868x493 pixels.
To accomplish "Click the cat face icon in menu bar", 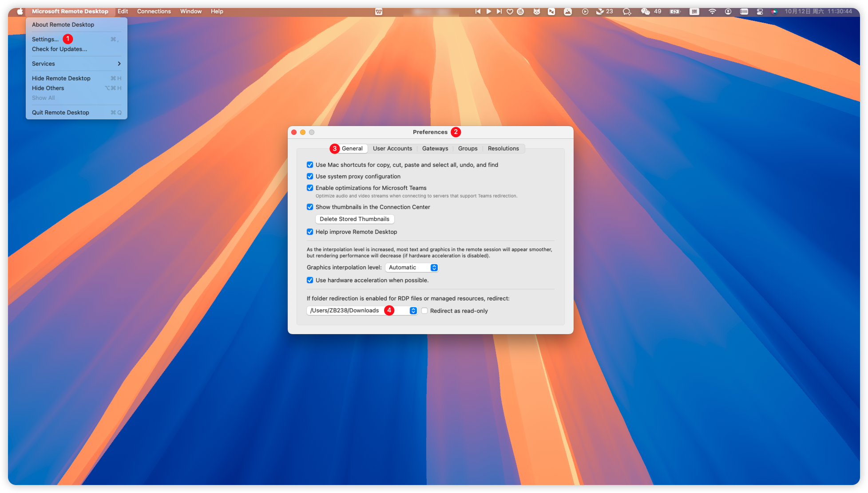I will click(x=536, y=12).
